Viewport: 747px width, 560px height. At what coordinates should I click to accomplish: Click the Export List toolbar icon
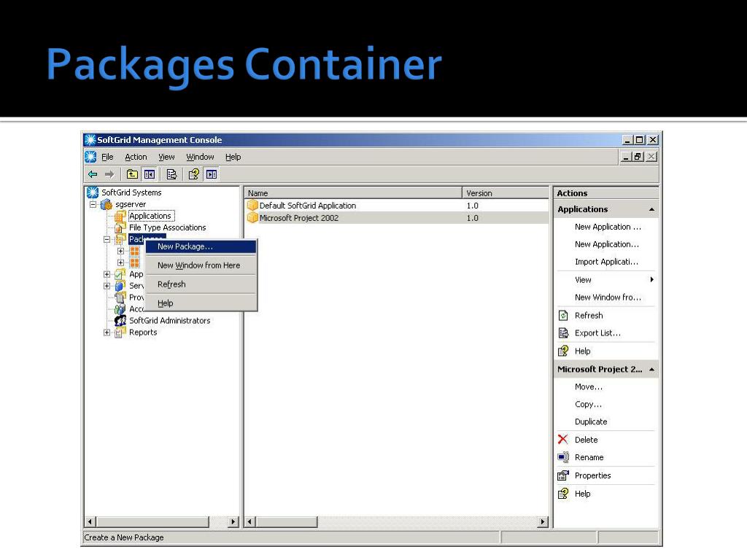[171, 174]
